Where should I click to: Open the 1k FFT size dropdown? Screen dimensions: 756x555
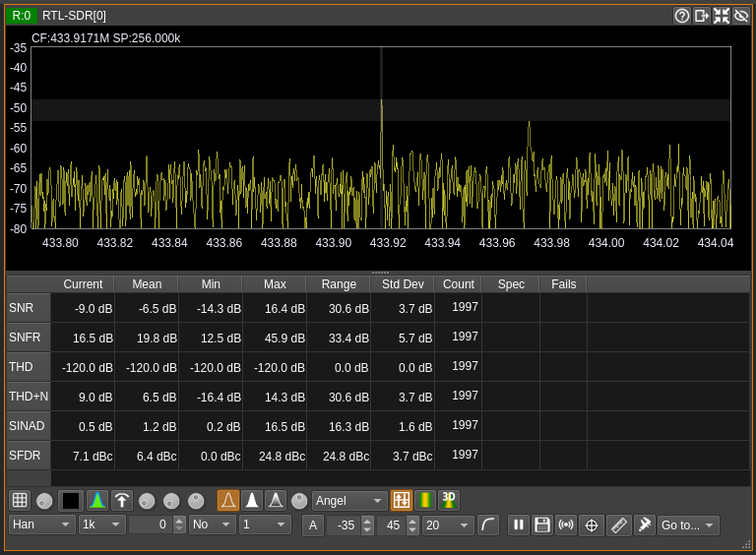[102, 524]
